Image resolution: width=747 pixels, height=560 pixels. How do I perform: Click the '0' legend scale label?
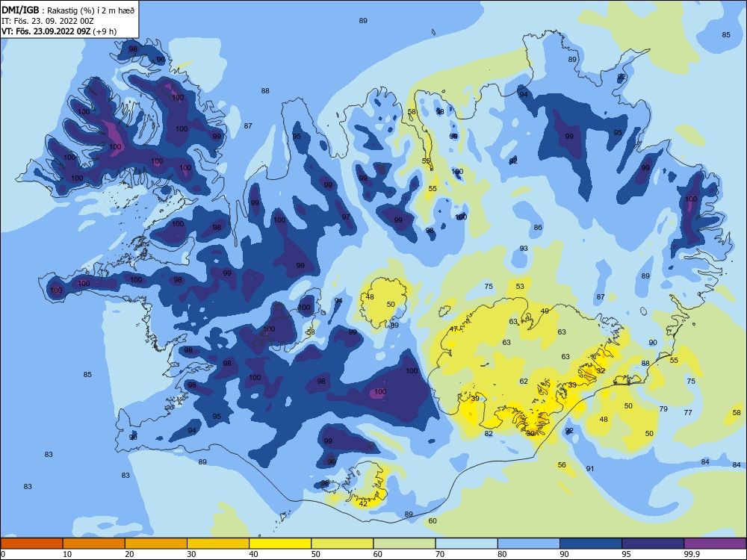tap(3, 554)
